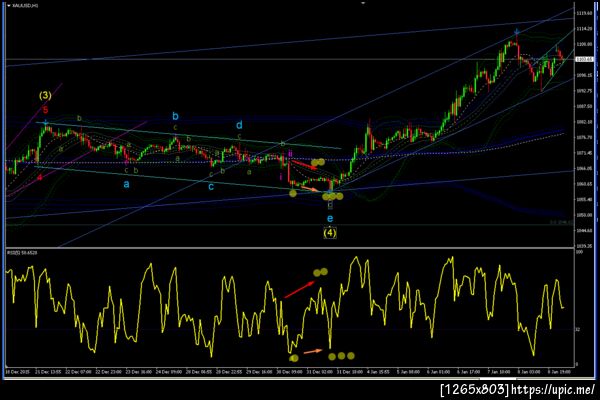The height and width of the screenshot is (400, 600).
Task: Click the 1076.70 price axis label
Action: pos(584,137)
